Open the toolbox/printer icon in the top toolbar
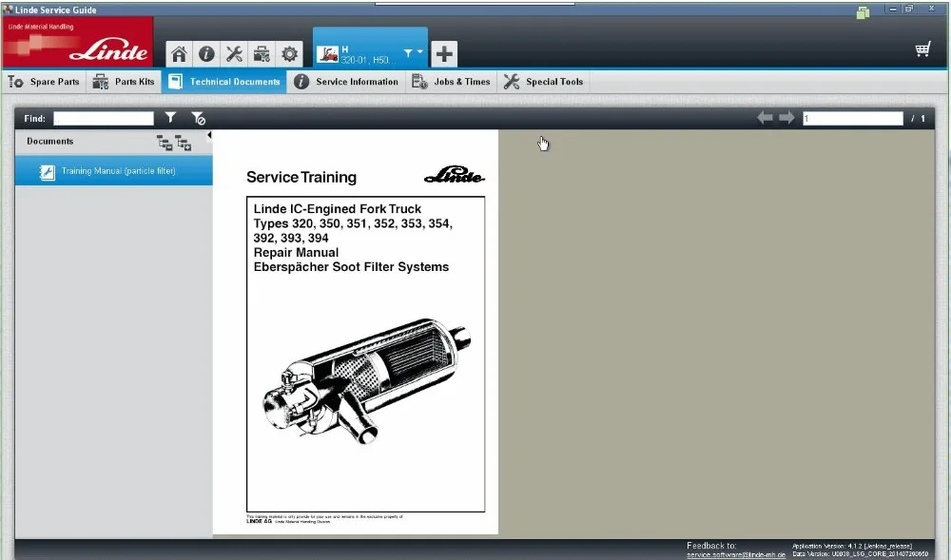Image resolution: width=951 pixels, height=560 pixels. tap(261, 53)
